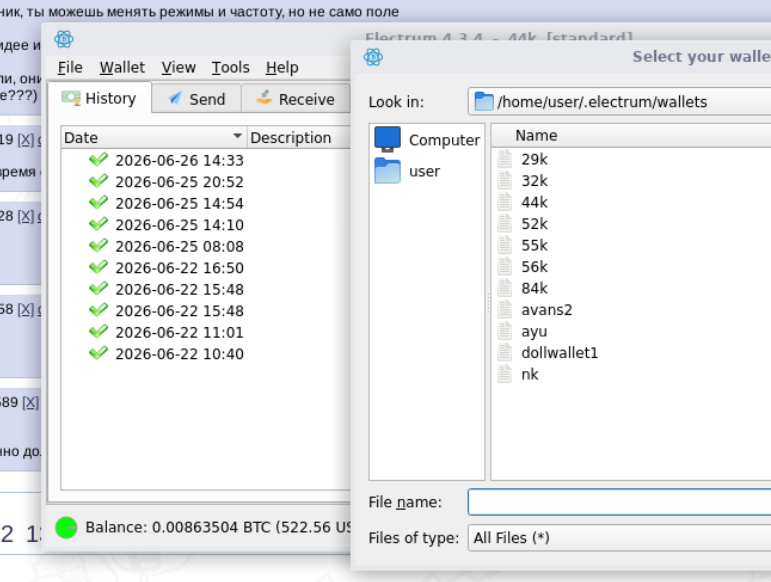This screenshot has height=582, width=771.
Task: Click the file icon next to 84k
Action: 504,288
